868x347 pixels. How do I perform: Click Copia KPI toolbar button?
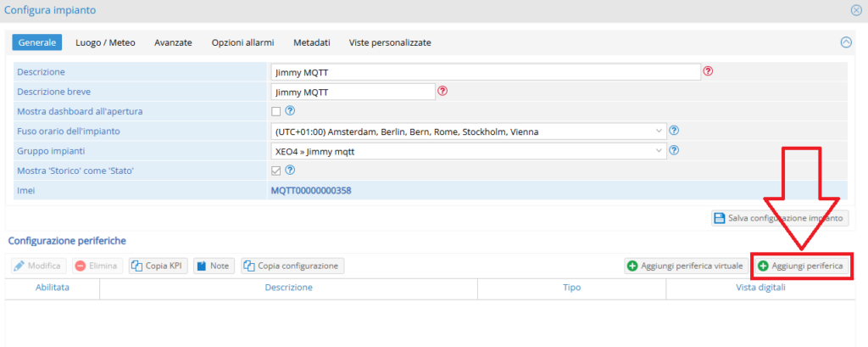(158, 266)
